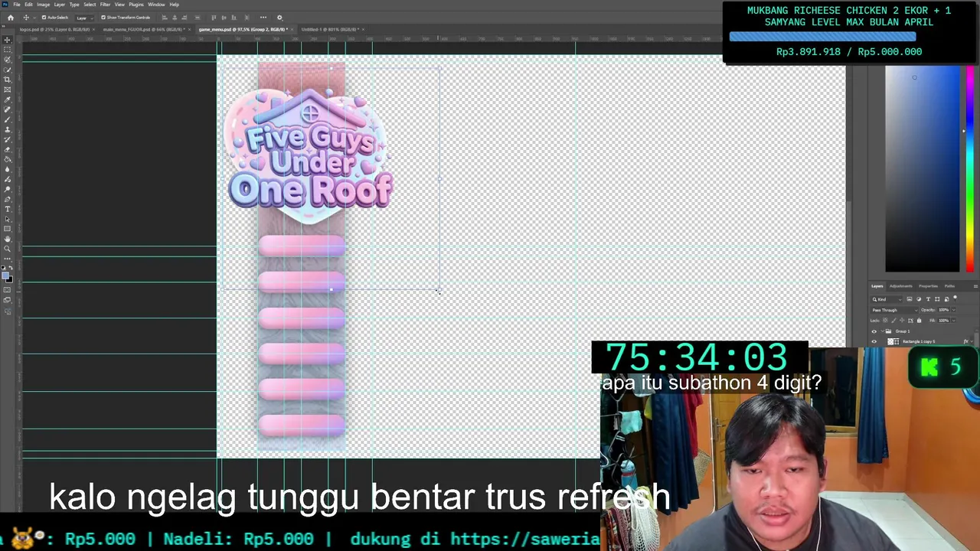This screenshot has height=551, width=980.
Task: Open more align options three-dots menu
Action: tap(263, 18)
